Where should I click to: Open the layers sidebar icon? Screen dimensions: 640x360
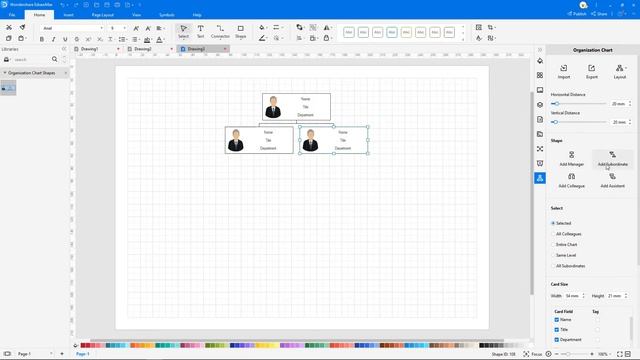[540, 105]
